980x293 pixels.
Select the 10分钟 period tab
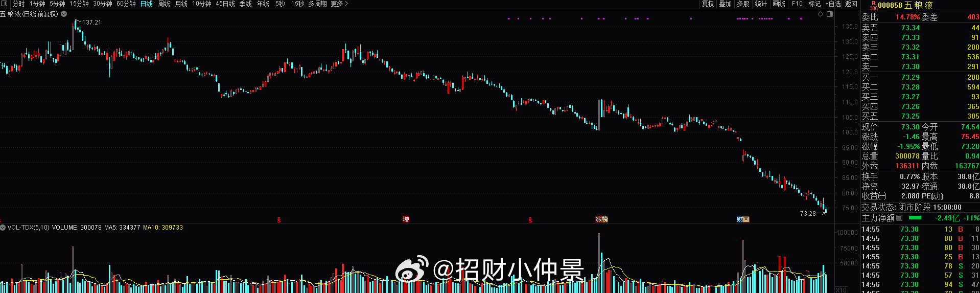pyautogui.click(x=202, y=4)
